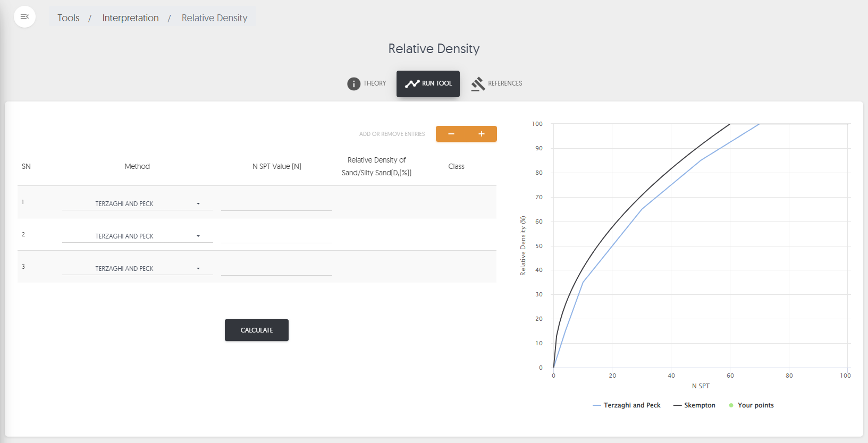This screenshot has width=868, height=443.
Task: Go to Tools breadcrumb link
Action: click(69, 18)
